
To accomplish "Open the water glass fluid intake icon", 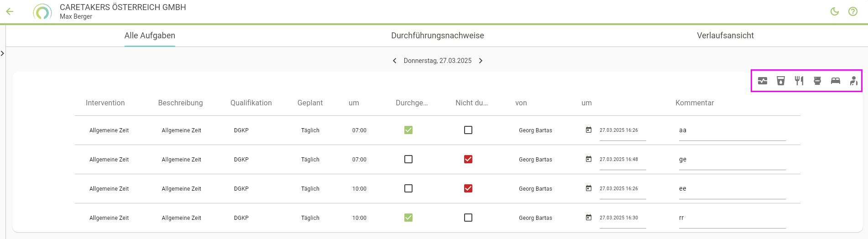I will [781, 81].
